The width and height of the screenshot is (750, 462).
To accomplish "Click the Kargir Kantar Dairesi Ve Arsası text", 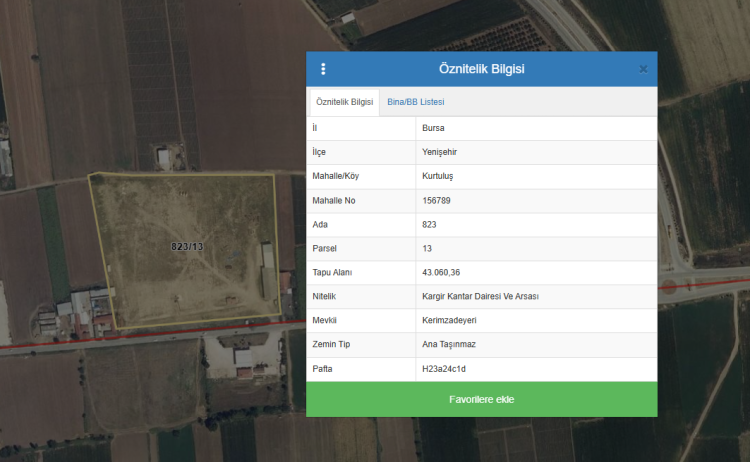I will [481, 296].
